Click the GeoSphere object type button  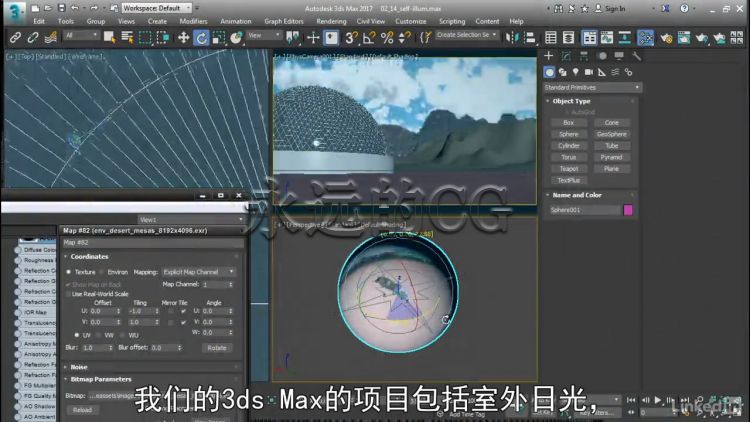[x=611, y=134]
